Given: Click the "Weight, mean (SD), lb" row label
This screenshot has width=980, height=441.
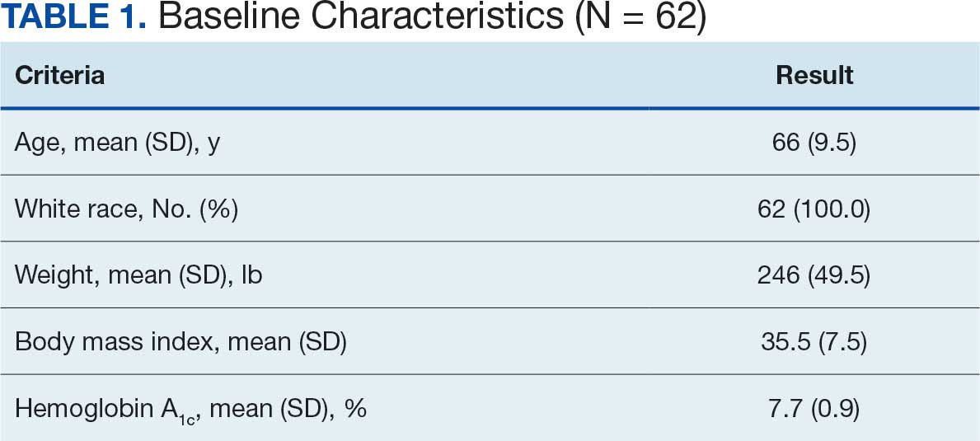Looking at the screenshot, I should pos(138,275).
